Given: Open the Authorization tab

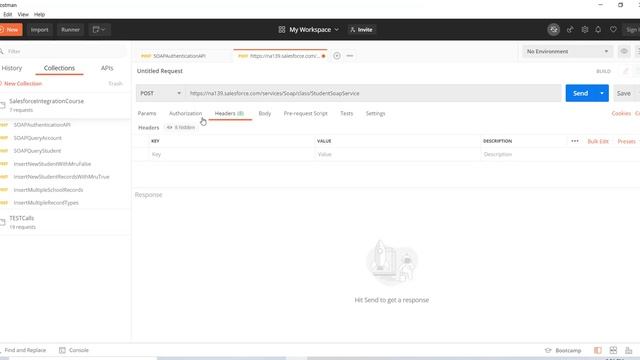Looking at the screenshot, I should pos(185,113).
